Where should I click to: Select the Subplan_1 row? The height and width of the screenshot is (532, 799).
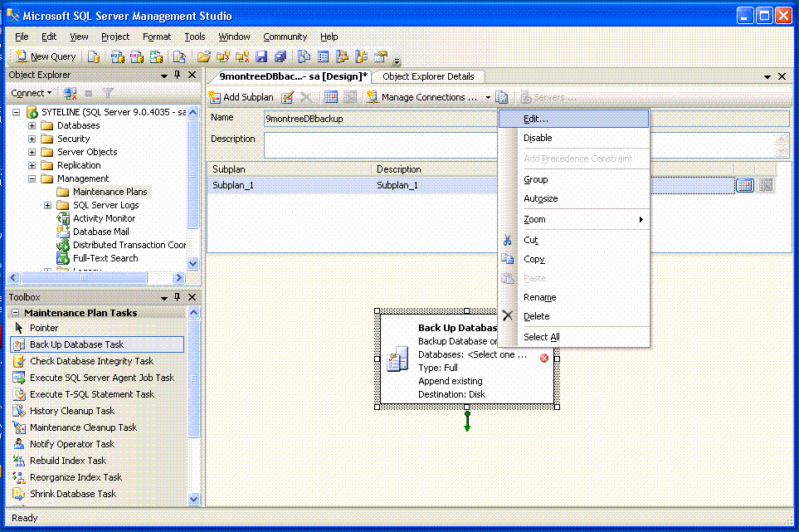[x=241, y=184]
